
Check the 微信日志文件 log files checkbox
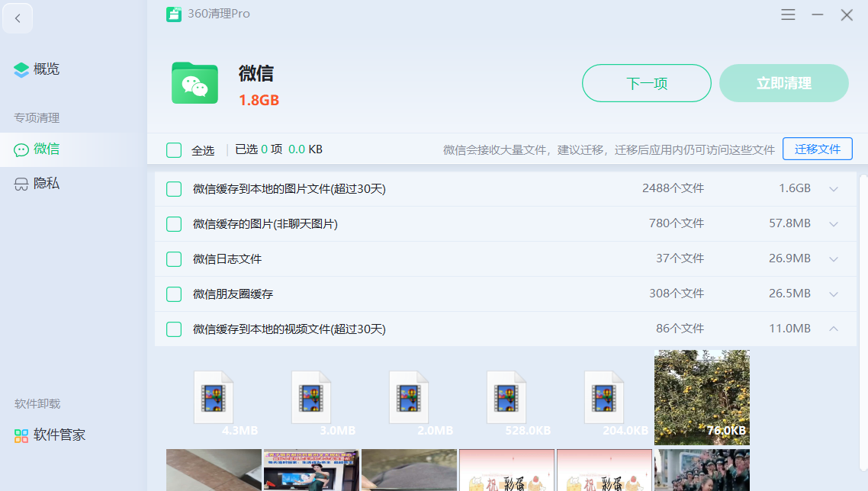(173, 258)
